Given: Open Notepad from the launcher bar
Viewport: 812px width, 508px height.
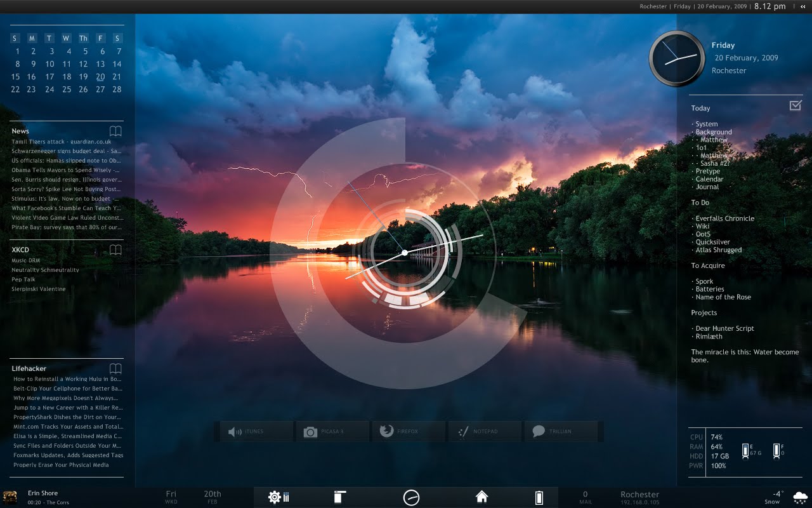Looking at the screenshot, I should pos(485,431).
